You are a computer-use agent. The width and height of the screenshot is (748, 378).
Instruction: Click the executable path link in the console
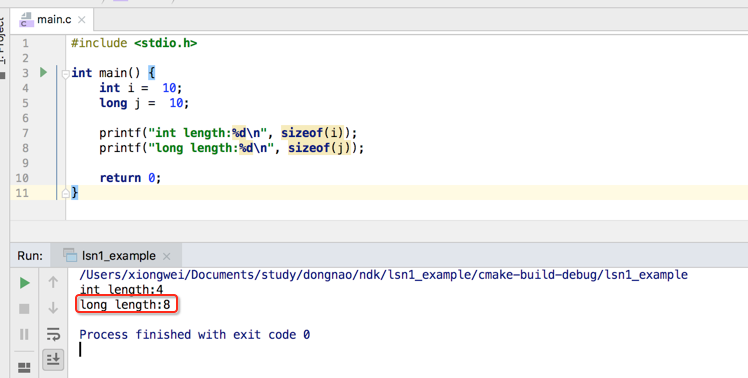tap(383, 275)
